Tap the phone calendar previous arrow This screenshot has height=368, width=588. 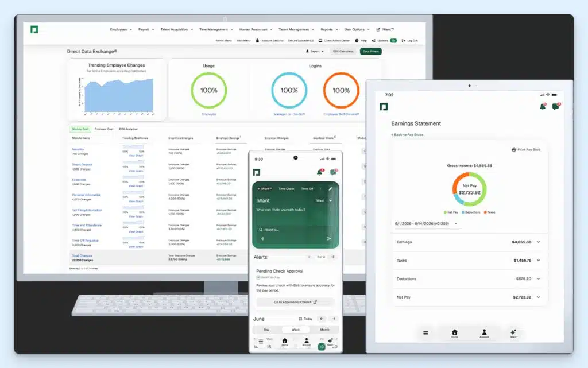click(322, 319)
